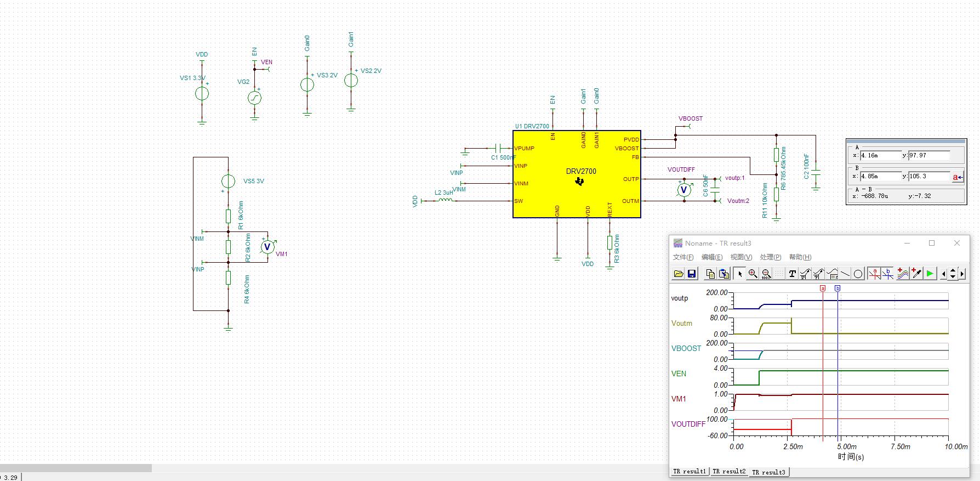Click cursor B y field showing 105.3

coord(929,177)
